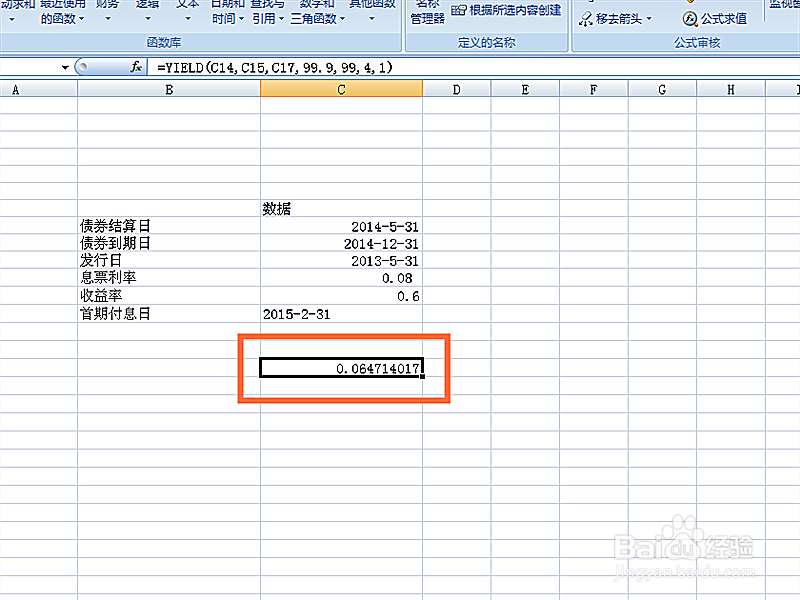Select the 债券结算日 label cell
The height and width of the screenshot is (600, 800).
[x=169, y=226]
